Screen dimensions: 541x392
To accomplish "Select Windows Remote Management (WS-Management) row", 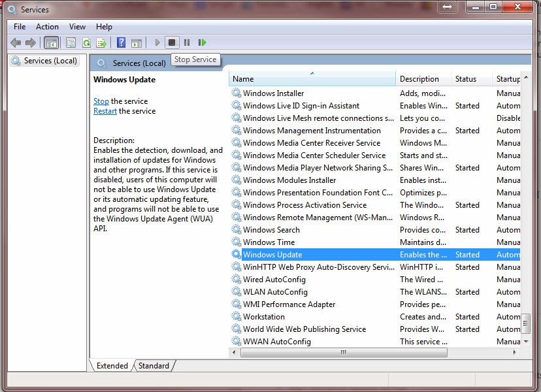I will (375, 218).
